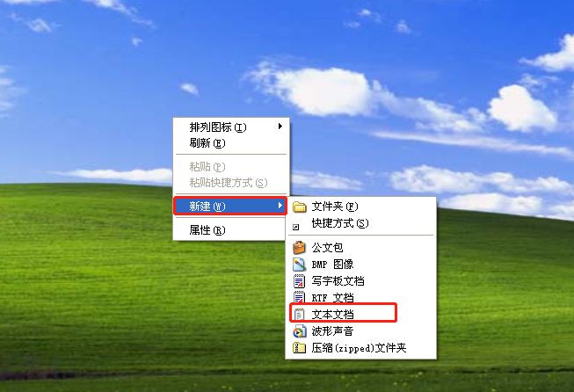Click the notepad icon for 文本文档
The image size is (574, 392).
[x=300, y=314]
